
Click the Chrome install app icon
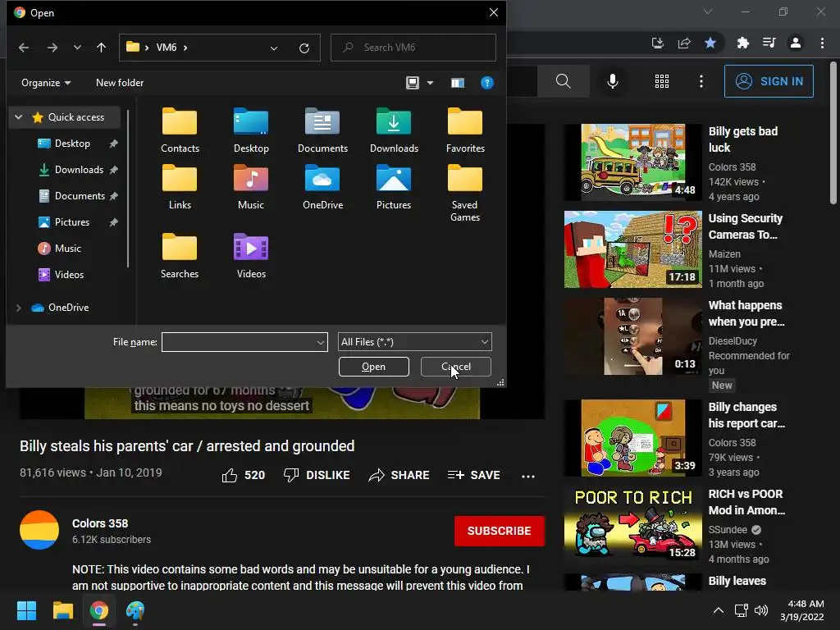click(x=657, y=43)
